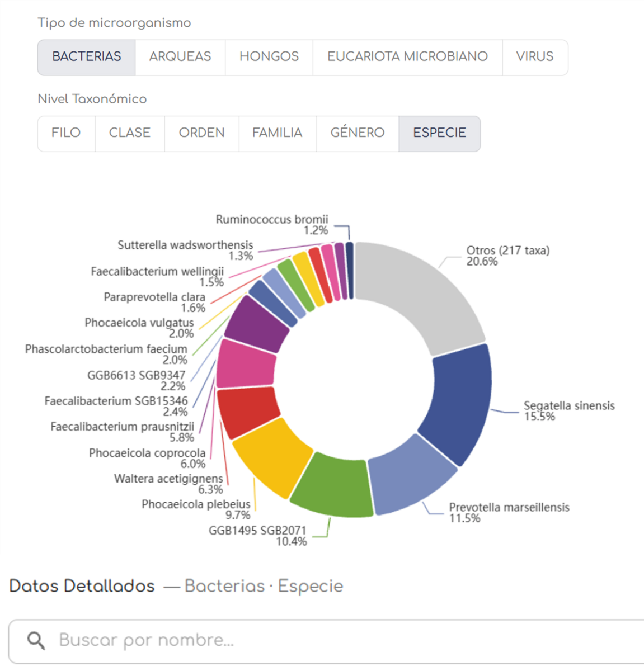The image size is (644, 671).
Task: Click the Segatella sinensis label
Action: [569, 411]
